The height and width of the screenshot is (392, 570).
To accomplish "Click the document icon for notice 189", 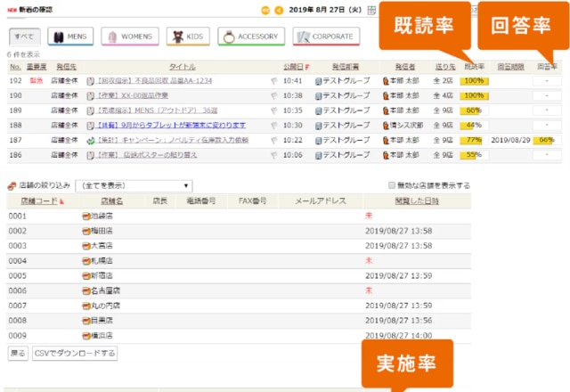I will [x=91, y=110].
